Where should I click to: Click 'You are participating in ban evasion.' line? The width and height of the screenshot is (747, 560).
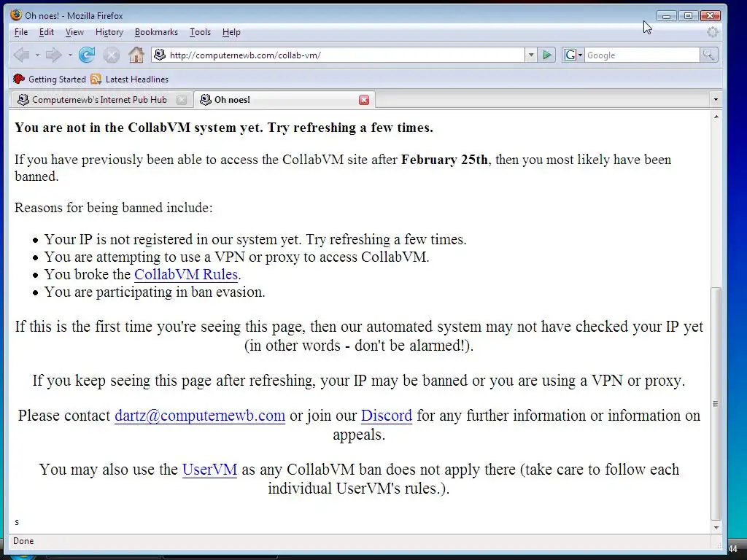[x=155, y=292]
